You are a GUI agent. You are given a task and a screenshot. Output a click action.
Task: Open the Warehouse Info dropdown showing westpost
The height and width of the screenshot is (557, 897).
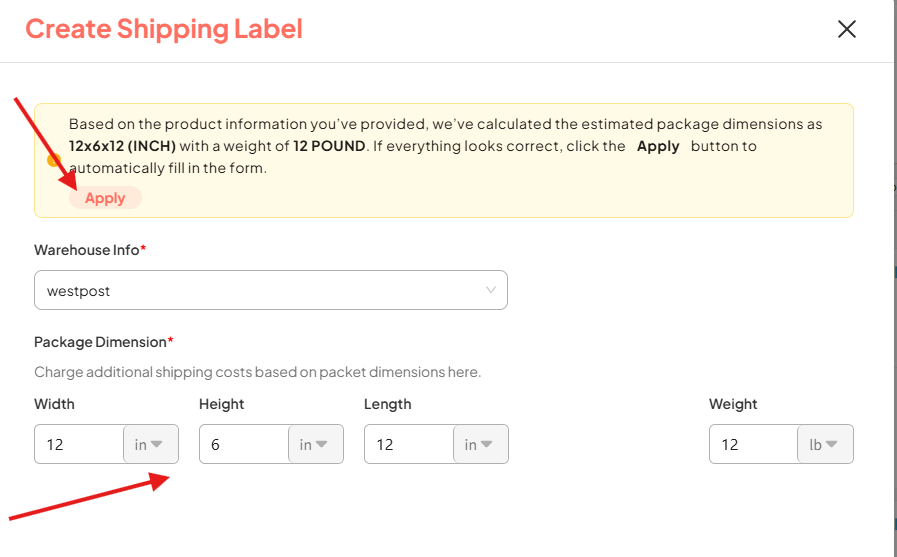pos(270,290)
